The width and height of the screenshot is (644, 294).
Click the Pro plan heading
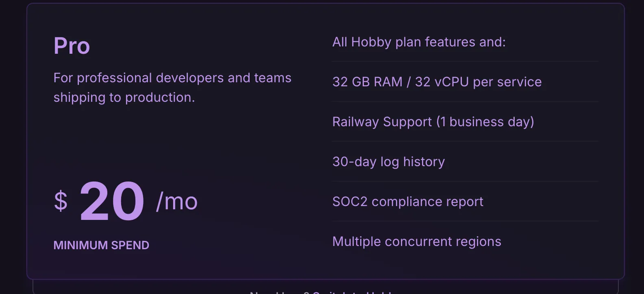pyautogui.click(x=72, y=46)
